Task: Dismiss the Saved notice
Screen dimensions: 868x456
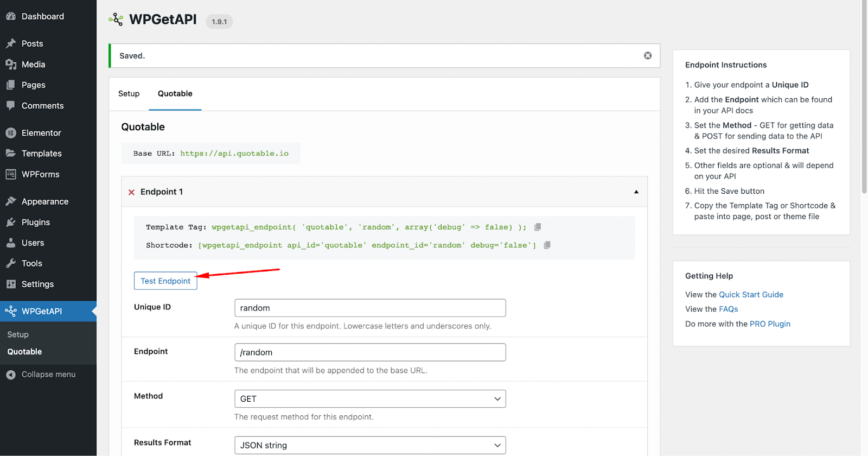Action: coord(648,55)
